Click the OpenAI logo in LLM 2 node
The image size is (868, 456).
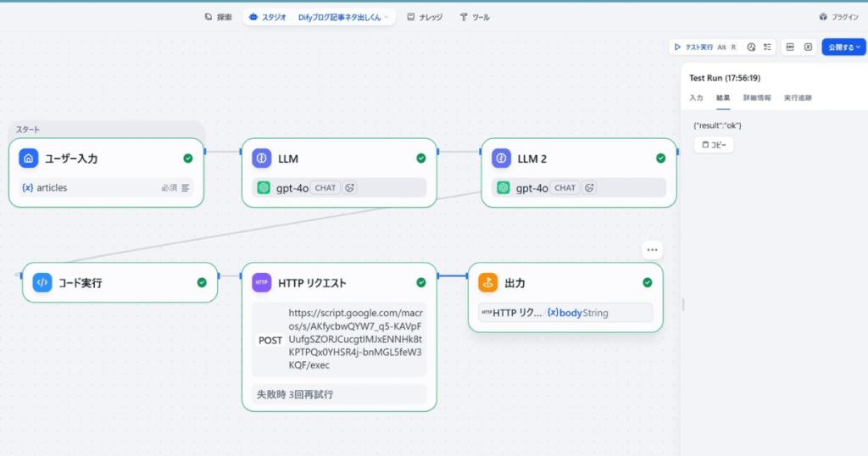[504, 187]
